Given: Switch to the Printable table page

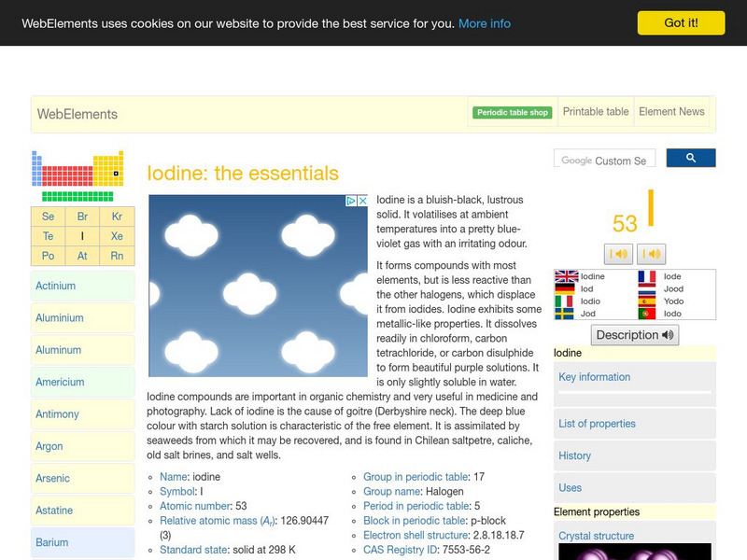Looking at the screenshot, I should pyautogui.click(x=596, y=111).
